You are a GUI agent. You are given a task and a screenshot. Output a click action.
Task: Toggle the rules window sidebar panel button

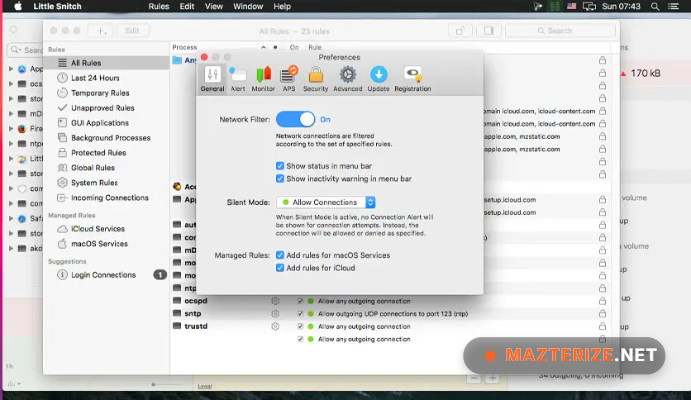click(489, 31)
